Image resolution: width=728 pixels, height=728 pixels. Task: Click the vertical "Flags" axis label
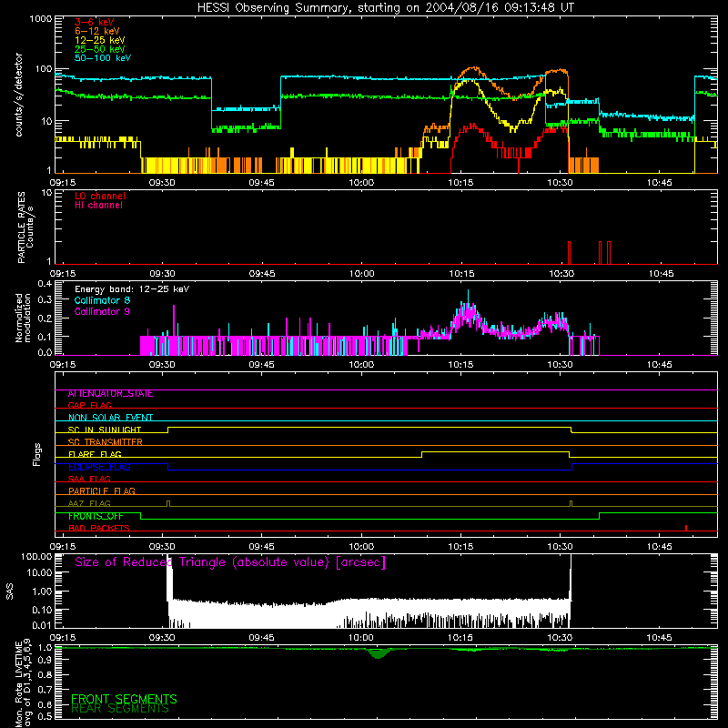pos(37,454)
